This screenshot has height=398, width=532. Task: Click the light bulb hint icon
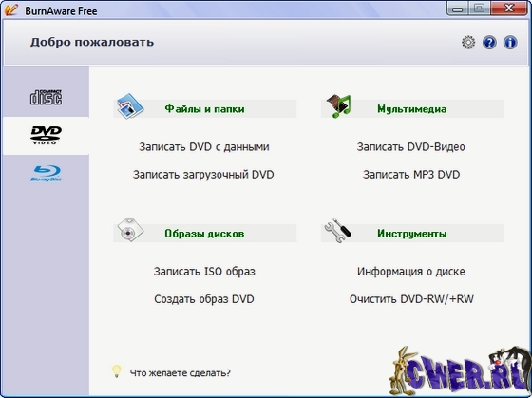pyautogui.click(x=117, y=371)
